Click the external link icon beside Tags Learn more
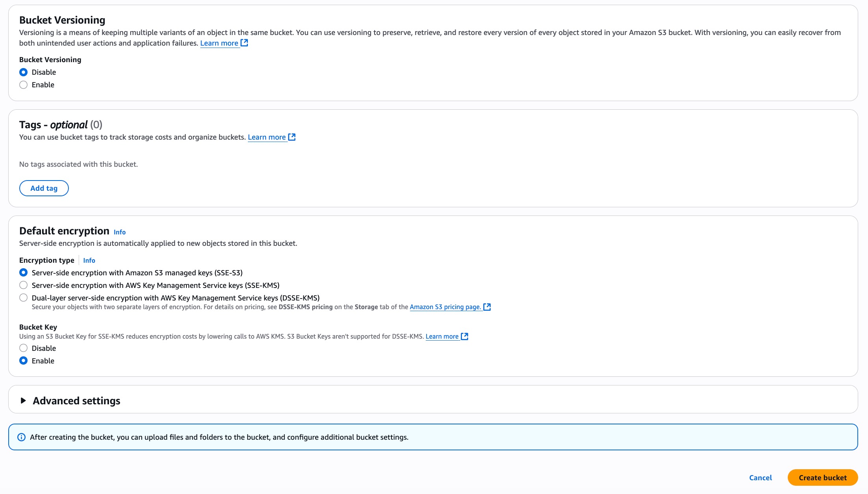 tap(292, 137)
